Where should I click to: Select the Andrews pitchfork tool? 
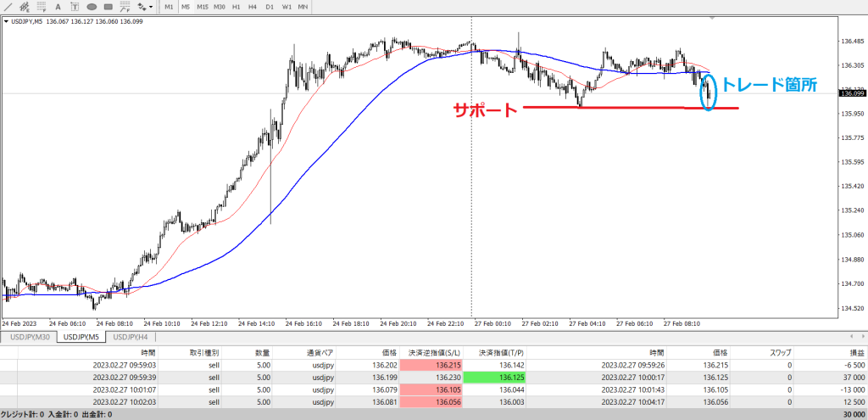(x=125, y=7)
